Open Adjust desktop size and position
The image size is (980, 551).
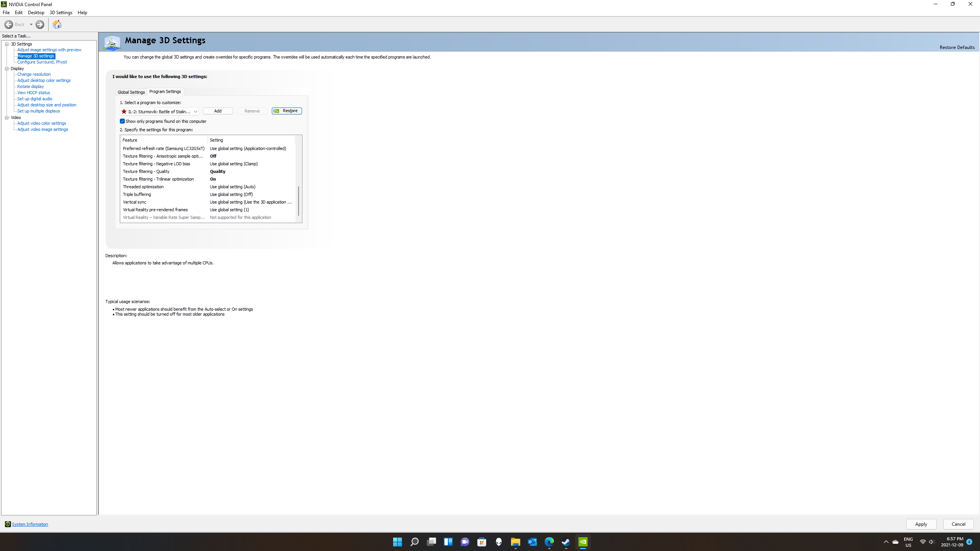pyautogui.click(x=47, y=105)
